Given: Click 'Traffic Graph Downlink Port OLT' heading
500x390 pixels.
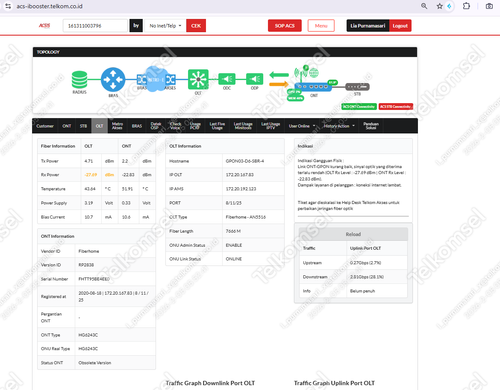Looking at the screenshot, I should coord(210,383).
